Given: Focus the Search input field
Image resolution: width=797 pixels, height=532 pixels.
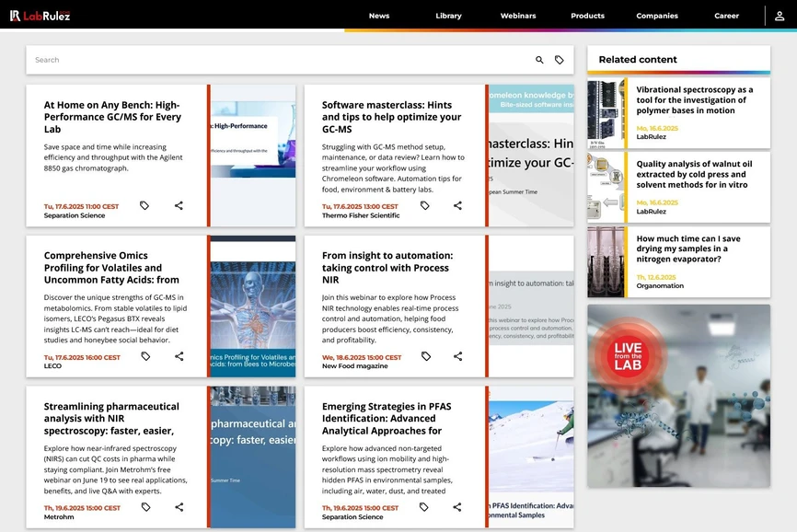Looking at the screenshot, I should click(280, 60).
